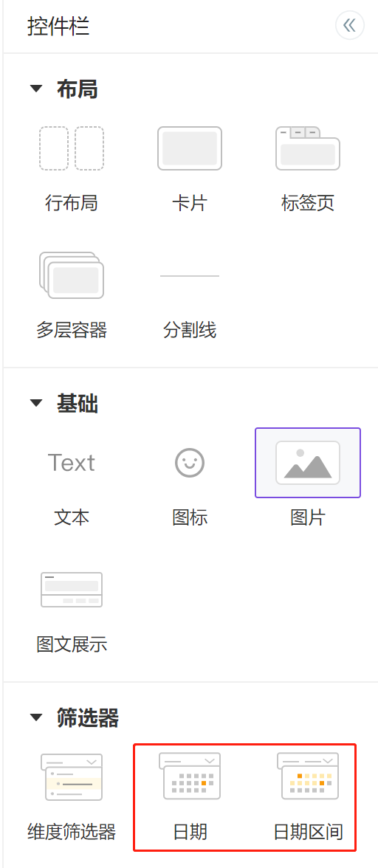Select the Text 文本 widget icon

72,462
